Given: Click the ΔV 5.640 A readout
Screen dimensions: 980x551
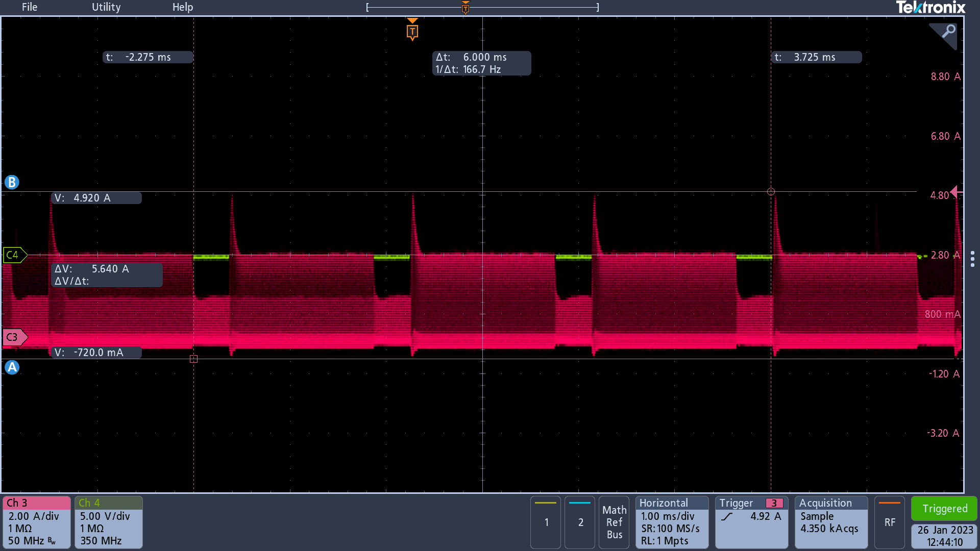Looking at the screenshot, I should click(107, 275).
